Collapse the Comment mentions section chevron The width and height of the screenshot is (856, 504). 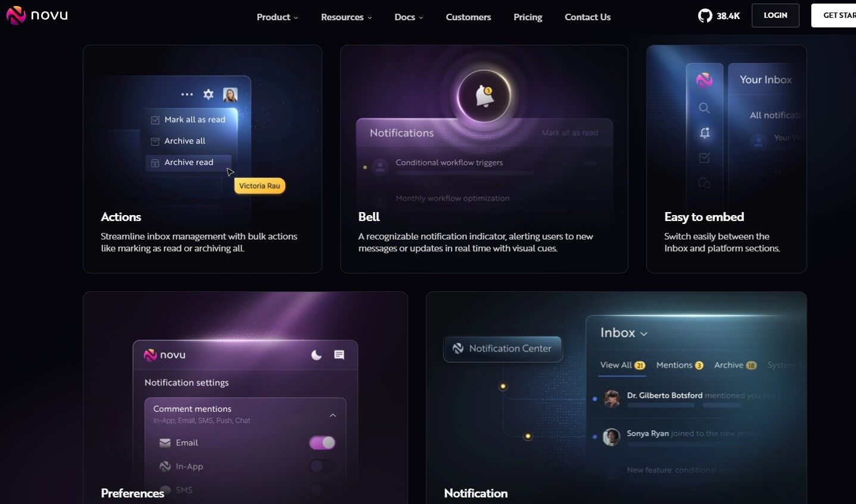[333, 415]
